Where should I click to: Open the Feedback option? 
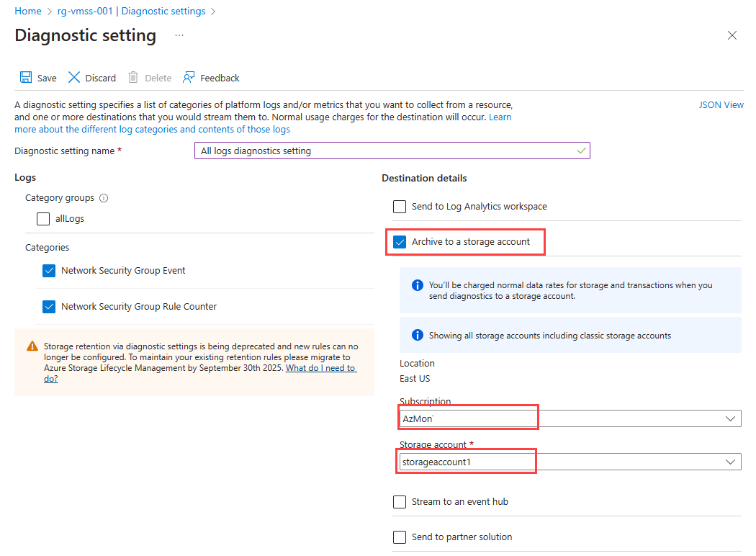click(210, 77)
